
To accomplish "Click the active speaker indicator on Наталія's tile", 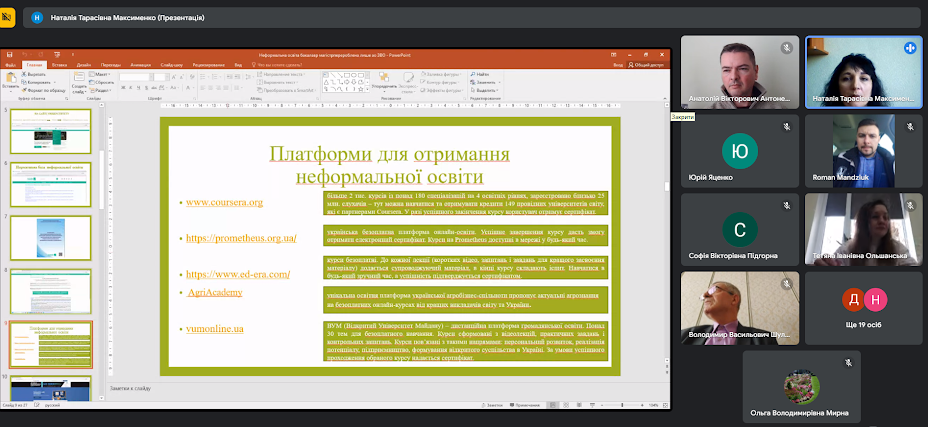I will pyautogui.click(x=910, y=48).
